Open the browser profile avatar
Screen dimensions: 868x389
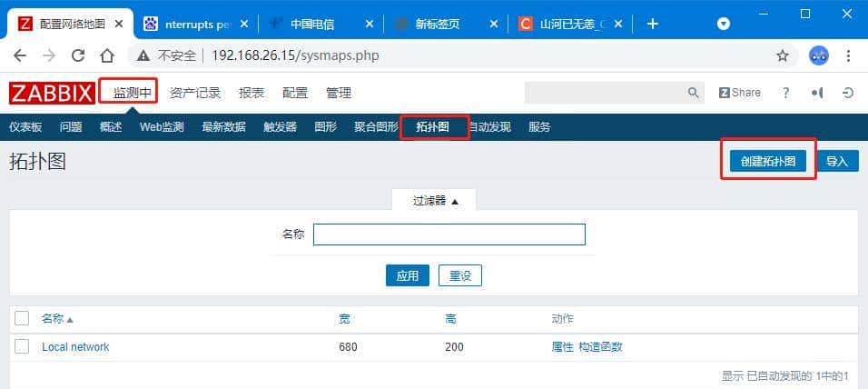pyautogui.click(x=819, y=55)
